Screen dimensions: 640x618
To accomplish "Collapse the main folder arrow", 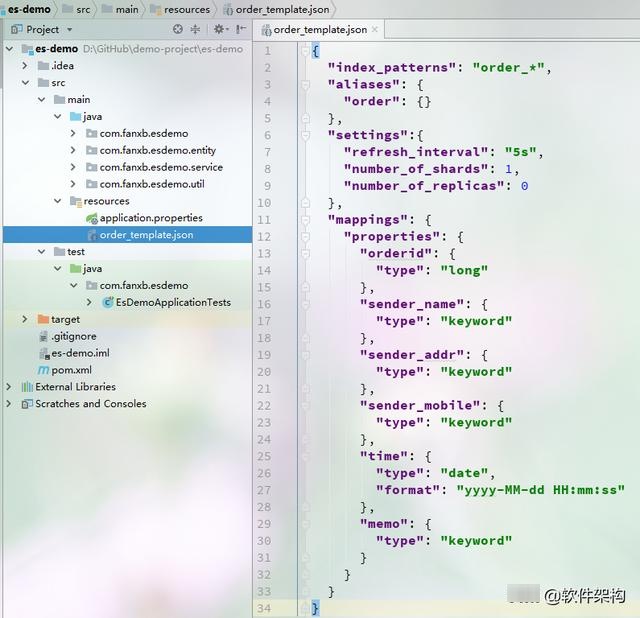I will click(x=41, y=100).
